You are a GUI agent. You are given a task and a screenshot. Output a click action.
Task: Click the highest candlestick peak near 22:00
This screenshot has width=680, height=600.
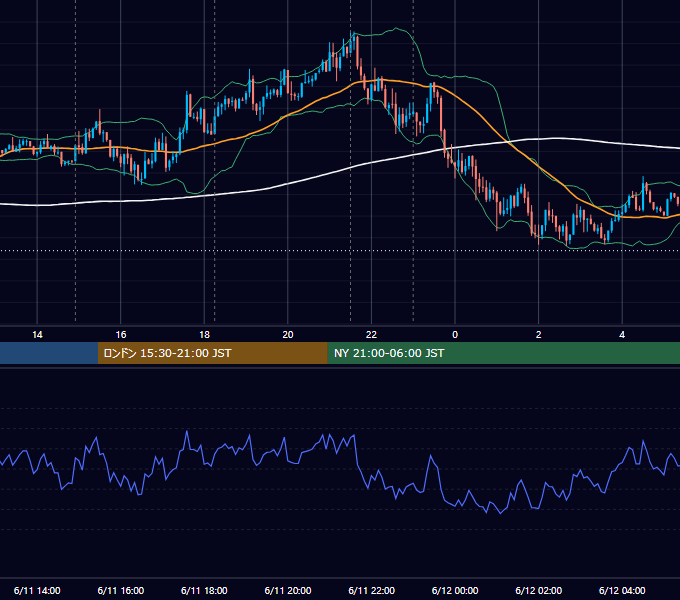pyautogui.click(x=353, y=34)
